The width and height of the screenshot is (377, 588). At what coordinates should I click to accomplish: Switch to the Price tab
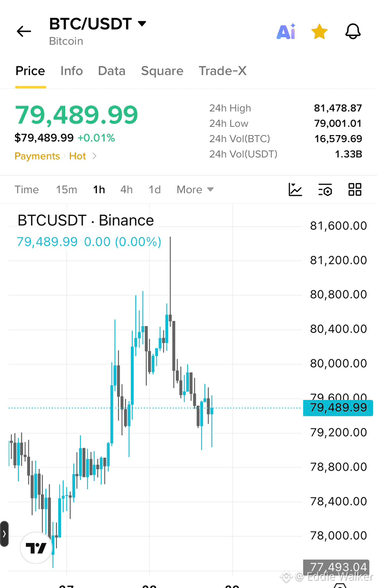coord(30,71)
